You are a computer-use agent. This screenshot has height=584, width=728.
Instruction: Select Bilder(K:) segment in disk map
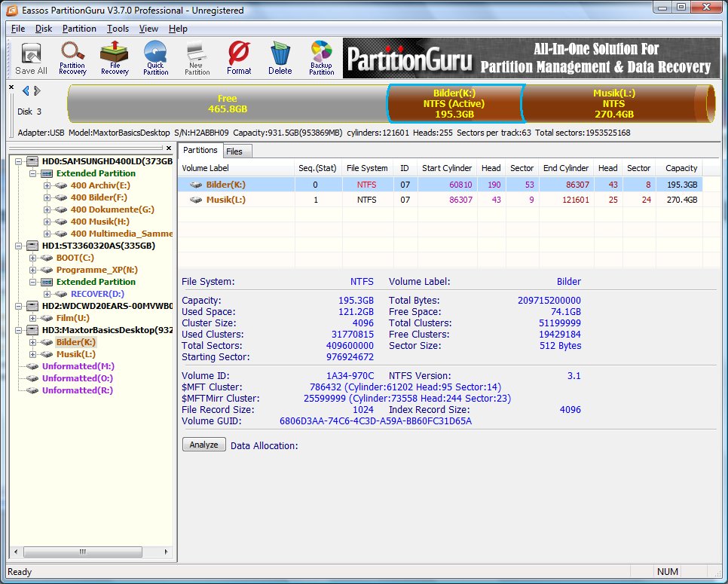tap(454, 103)
